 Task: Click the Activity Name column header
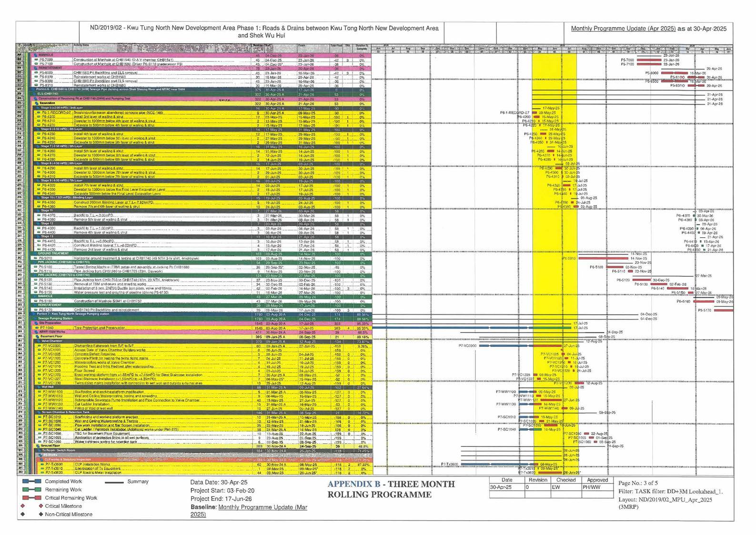click(x=162, y=48)
